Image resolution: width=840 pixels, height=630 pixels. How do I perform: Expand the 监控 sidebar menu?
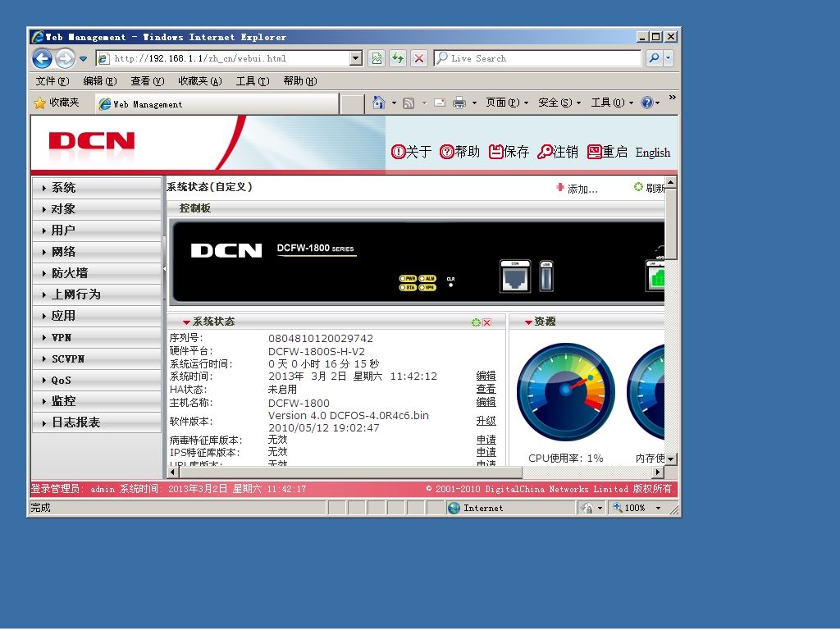pos(97,401)
